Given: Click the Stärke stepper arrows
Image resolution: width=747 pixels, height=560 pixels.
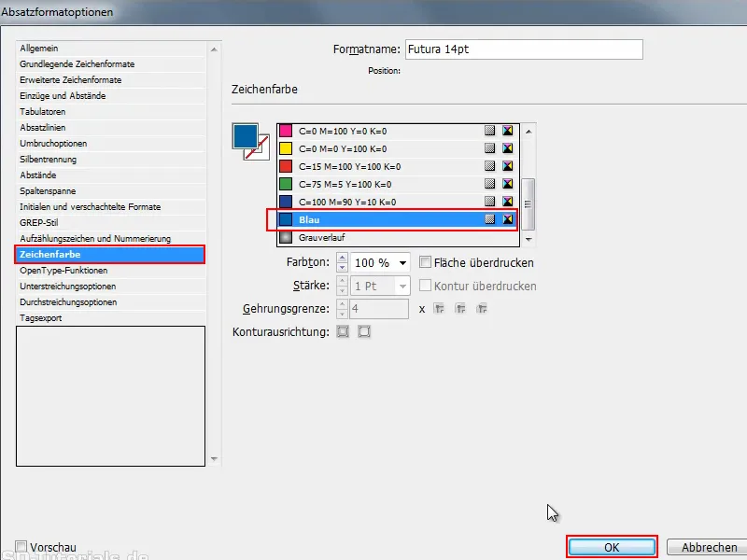Looking at the screenshot, I should coord(342,286).
